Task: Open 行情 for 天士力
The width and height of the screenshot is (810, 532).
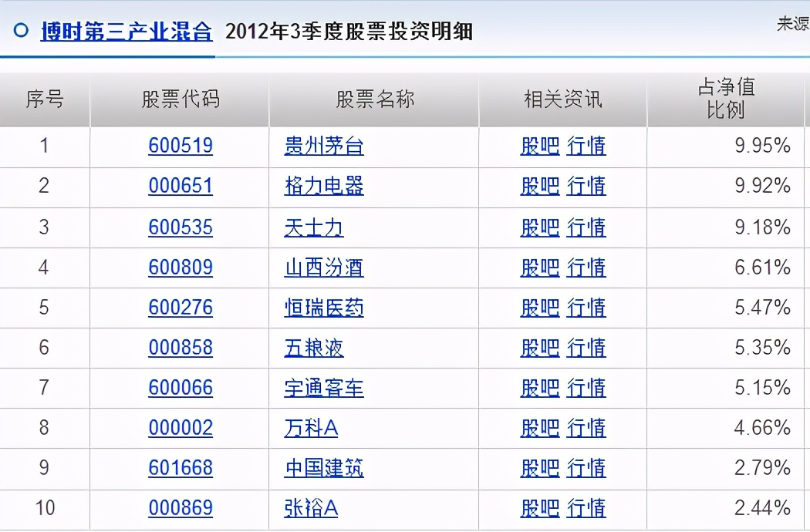Action: coord(586,227)
